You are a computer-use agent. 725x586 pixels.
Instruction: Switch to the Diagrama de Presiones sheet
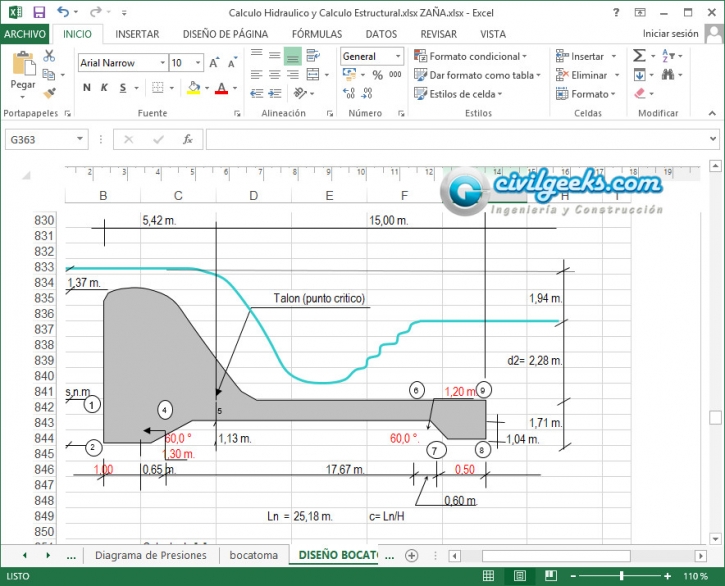(150, 555)
